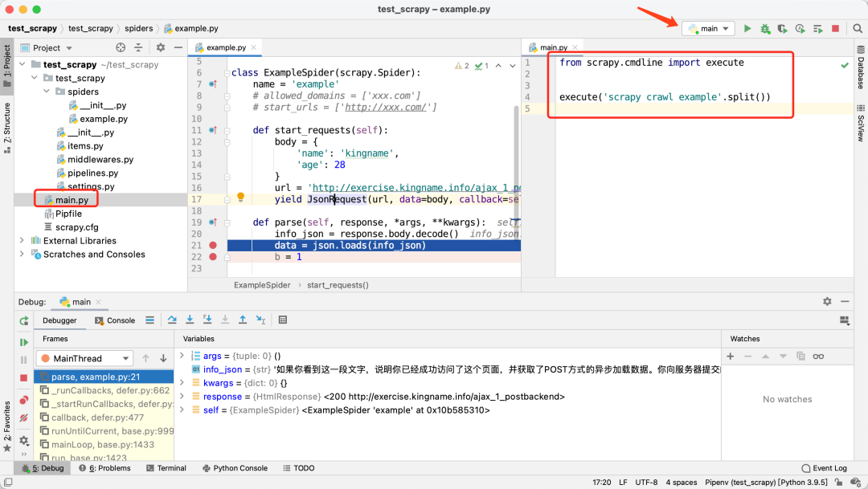The width and height of the screenshot is (868, 489).
Task: Hide the Project panel with minus icon
Action: click(x=178, y=47)
